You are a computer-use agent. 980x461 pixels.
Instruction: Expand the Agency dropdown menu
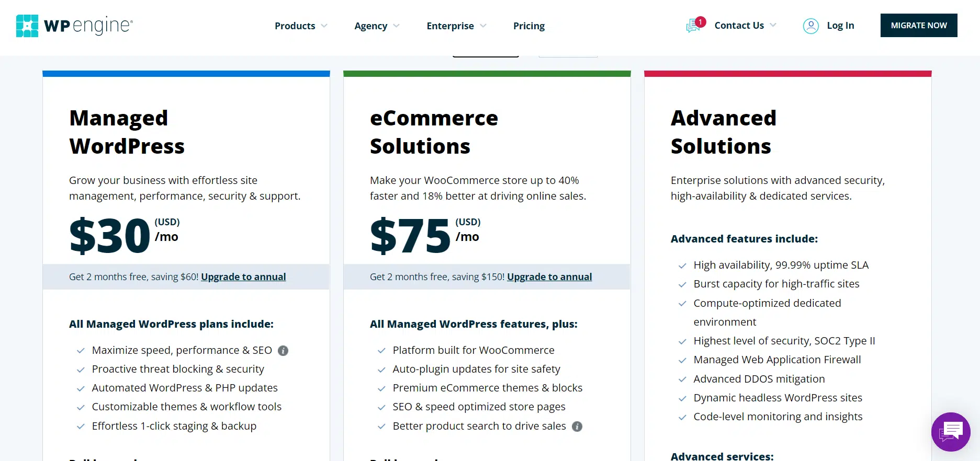(x=376, y=26)
